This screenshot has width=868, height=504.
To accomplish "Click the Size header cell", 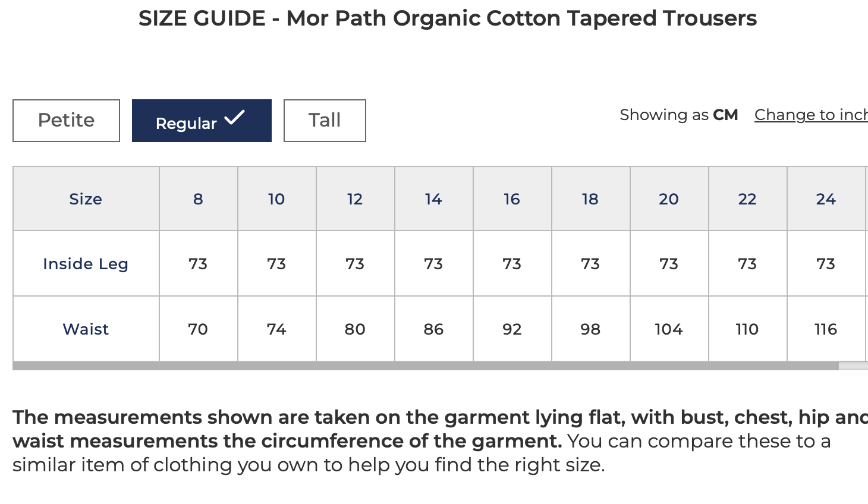I will click(86, 199).
